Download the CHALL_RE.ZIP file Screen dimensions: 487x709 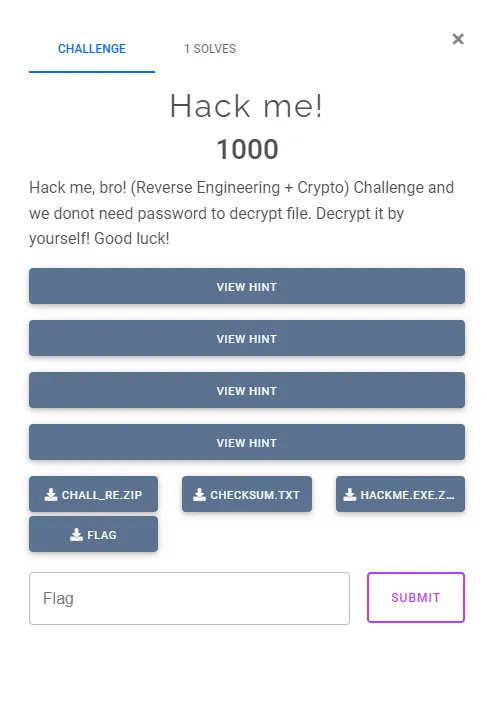pyautogui.click(x=94, y=495)
